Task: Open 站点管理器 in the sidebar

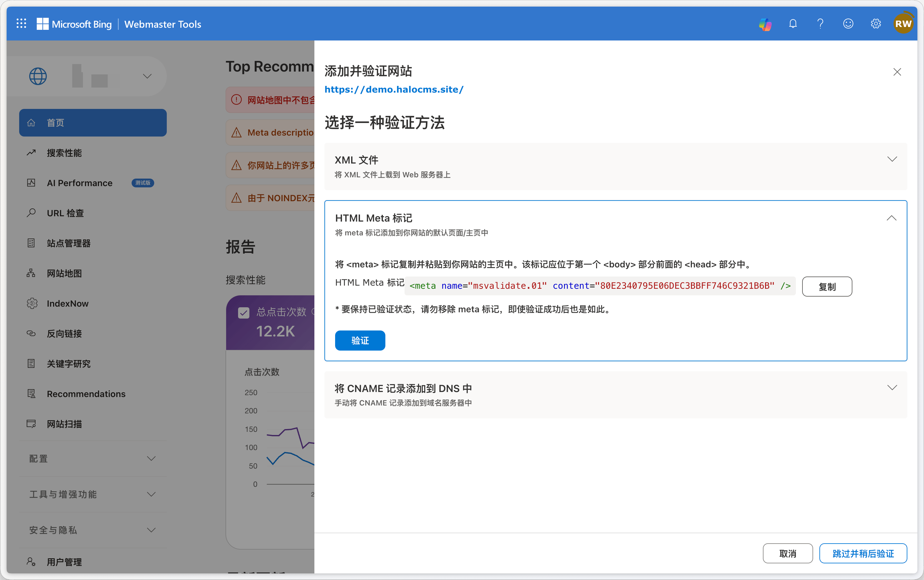Action: coord(93,243)
